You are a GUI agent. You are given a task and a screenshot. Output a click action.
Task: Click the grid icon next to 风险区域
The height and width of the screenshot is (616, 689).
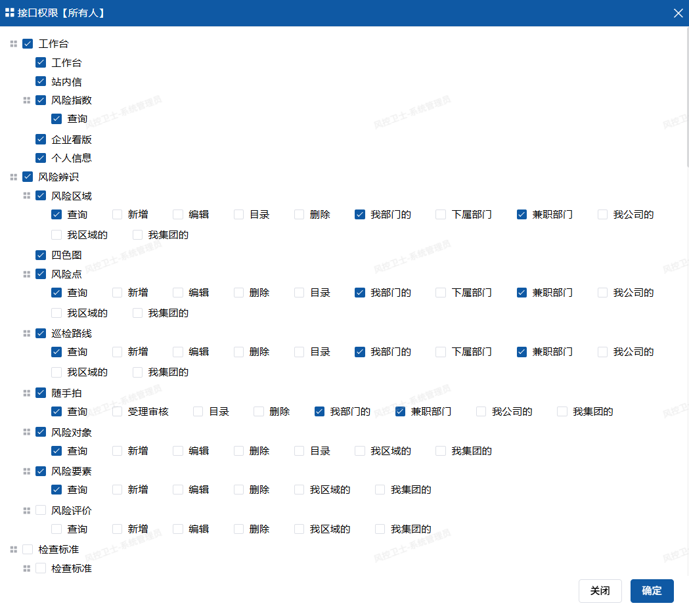[x=27, y=196]
